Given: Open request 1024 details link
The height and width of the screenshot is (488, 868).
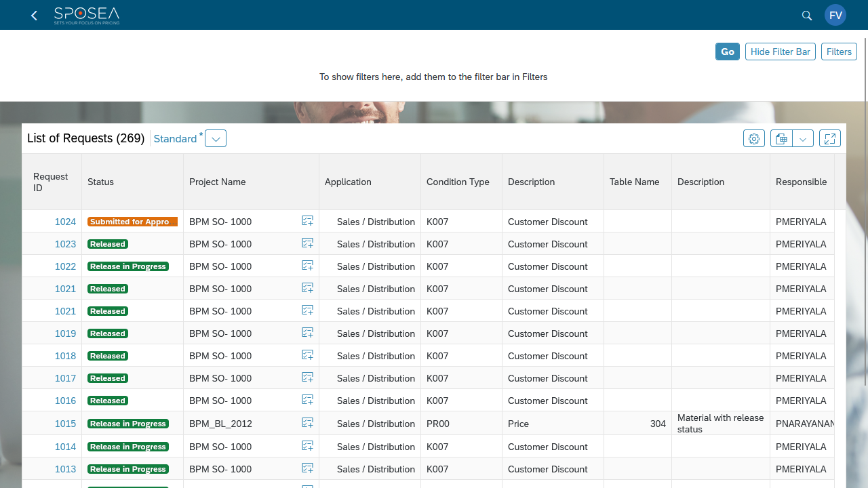Looking at the screenshot, I should tap(65, 221).
